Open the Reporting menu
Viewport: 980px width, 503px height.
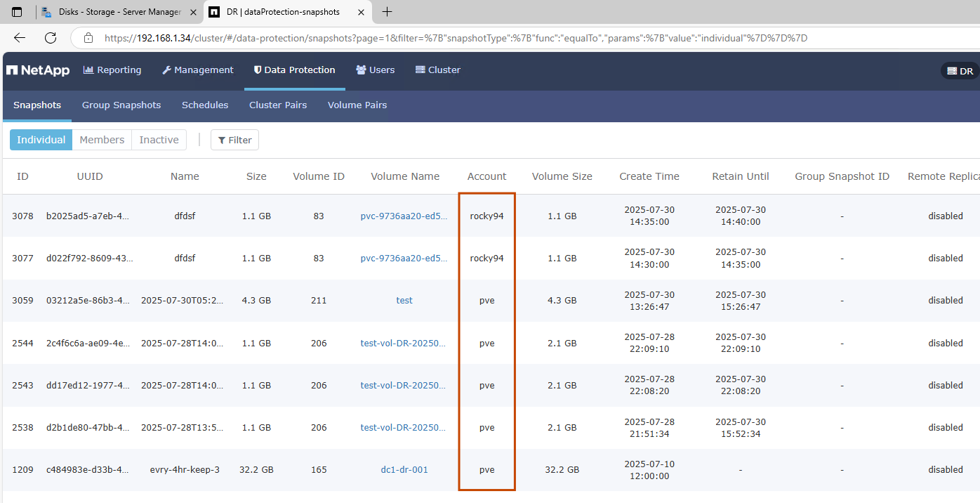point(112,70)
